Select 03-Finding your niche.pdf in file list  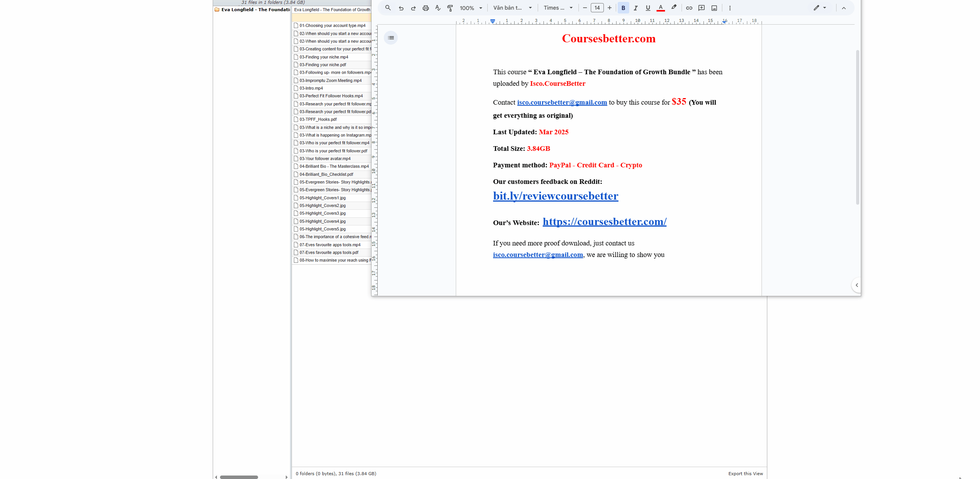(x=323, y=65)
